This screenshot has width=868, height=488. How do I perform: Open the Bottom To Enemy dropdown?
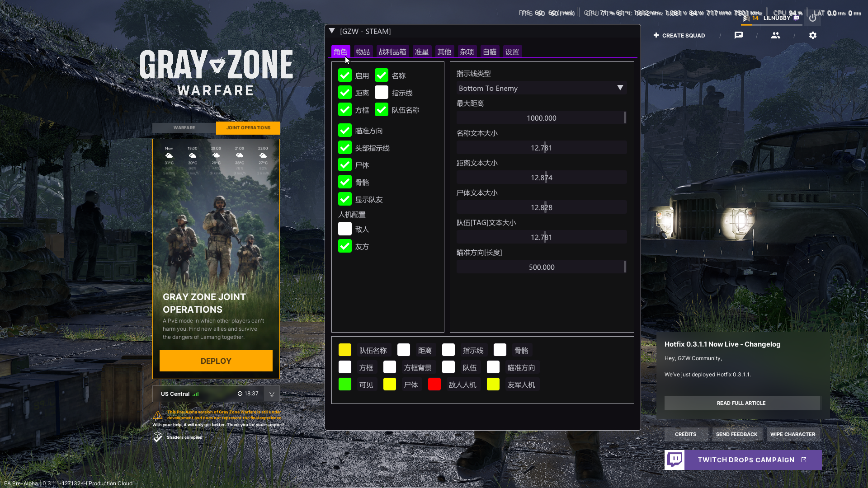pyautogui.click(x=541, y=88)
